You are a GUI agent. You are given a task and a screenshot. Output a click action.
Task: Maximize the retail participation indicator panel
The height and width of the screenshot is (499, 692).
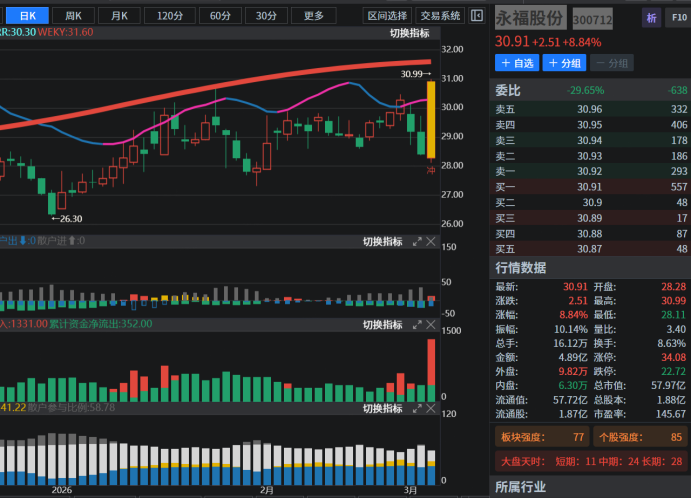pos(417,408)
